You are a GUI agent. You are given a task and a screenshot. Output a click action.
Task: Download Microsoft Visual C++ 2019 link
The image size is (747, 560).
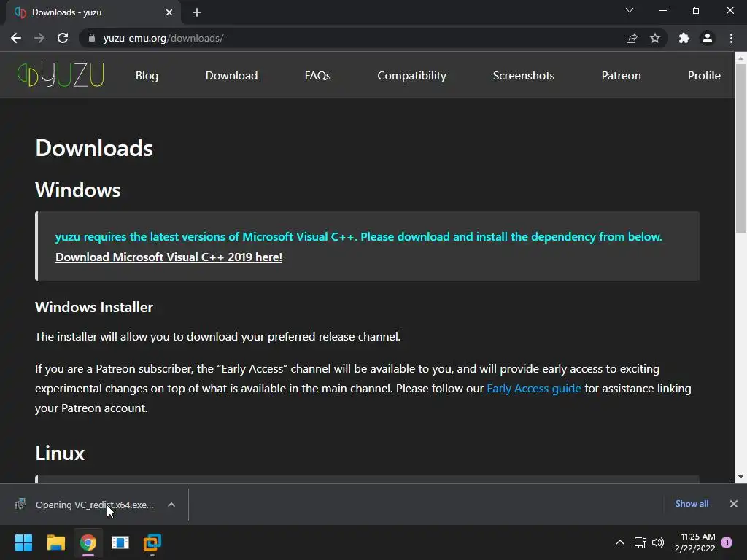coord(169,257)
